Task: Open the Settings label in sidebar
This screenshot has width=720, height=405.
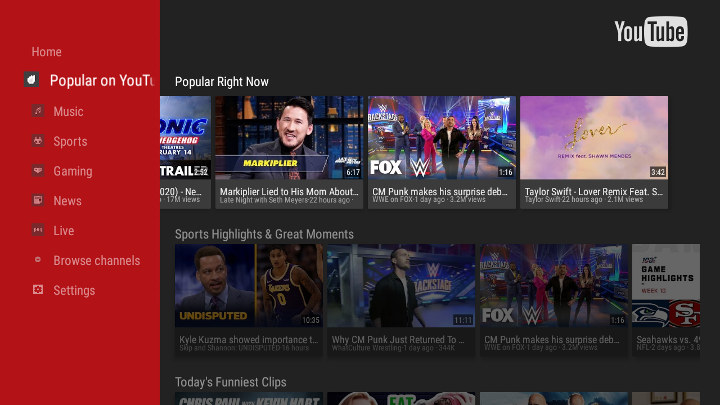Action: pos(74,291)
